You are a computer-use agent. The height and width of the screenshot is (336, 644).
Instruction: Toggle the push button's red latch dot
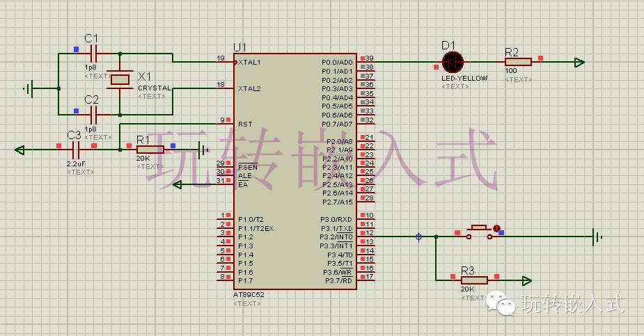pyautogui.click(x=496, y=228)
